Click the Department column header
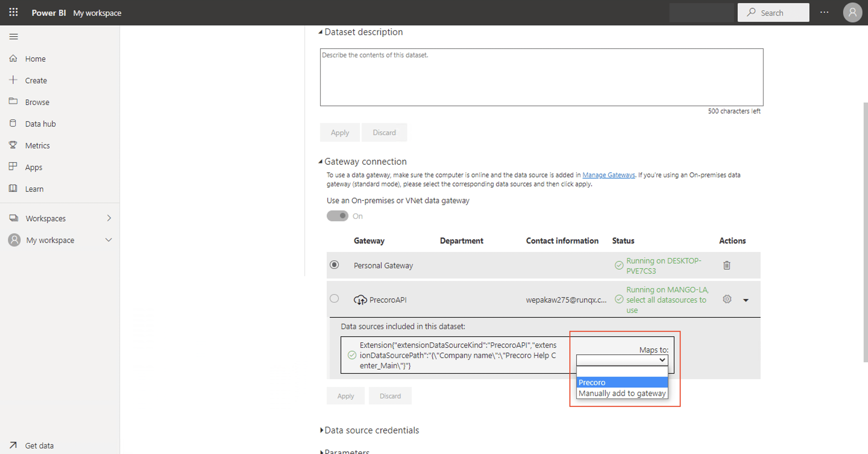 (x=461, y=241)
